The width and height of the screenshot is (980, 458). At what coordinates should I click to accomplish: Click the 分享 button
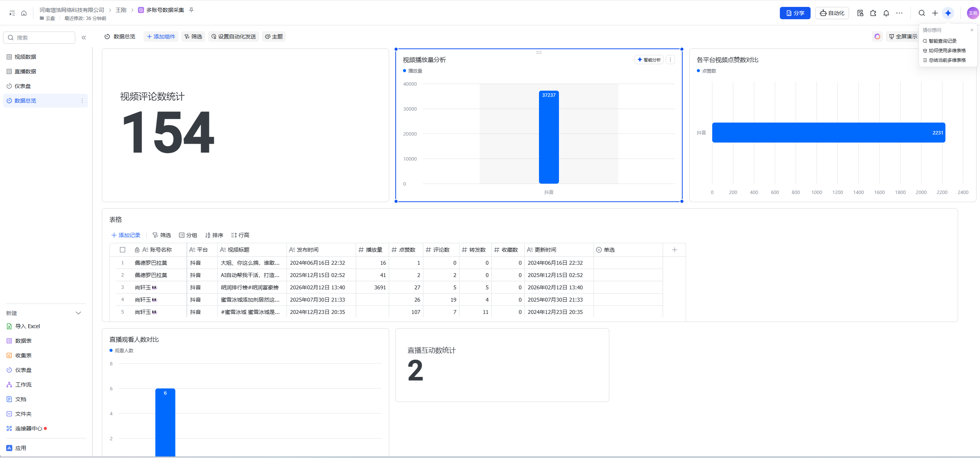click(795, 13)
